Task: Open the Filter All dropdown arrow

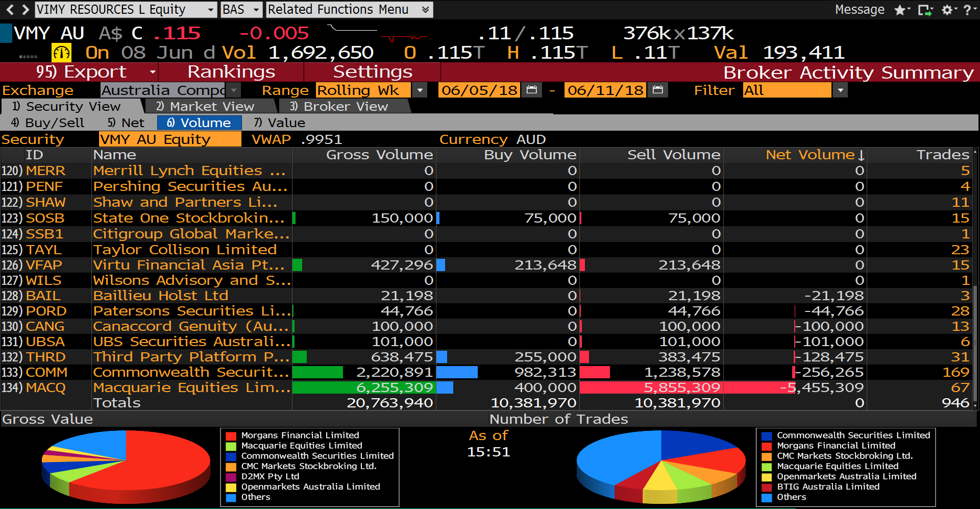Action: tap(840, 90)
